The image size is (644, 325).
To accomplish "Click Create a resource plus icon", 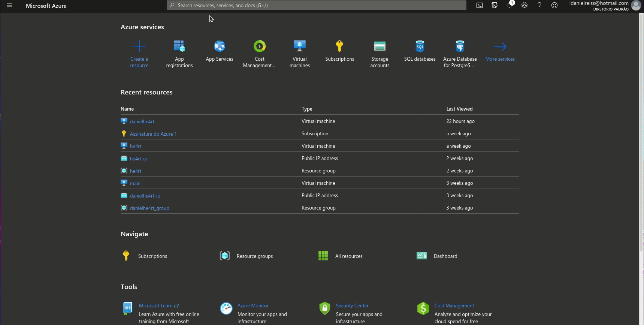I will 139,46.
